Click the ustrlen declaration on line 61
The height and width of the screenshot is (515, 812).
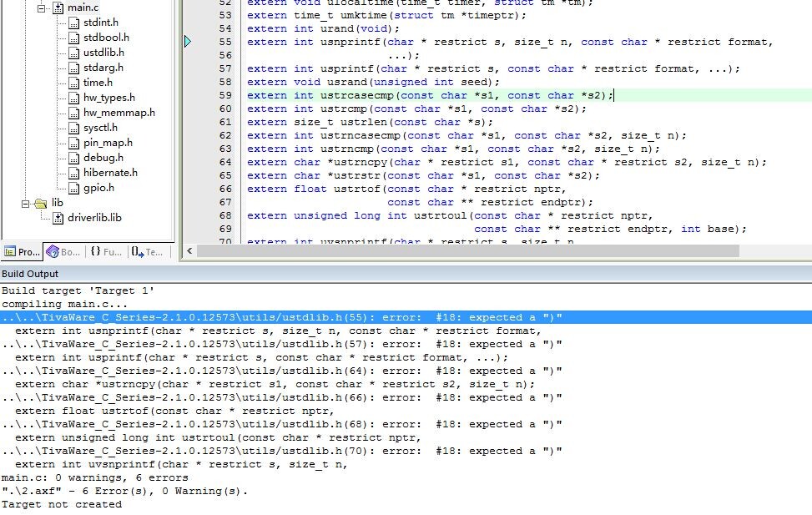pos(370,122)
